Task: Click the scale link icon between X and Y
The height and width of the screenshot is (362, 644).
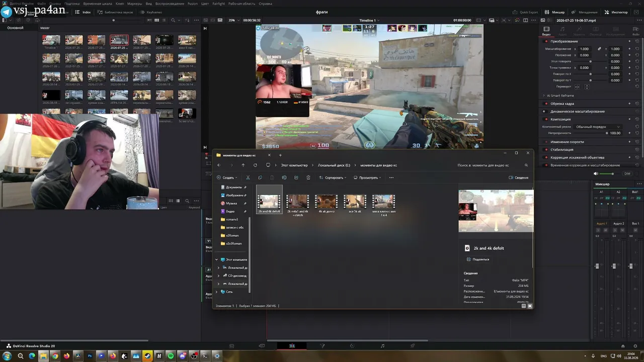Action: pyautogui.click(x=599, y=49)
